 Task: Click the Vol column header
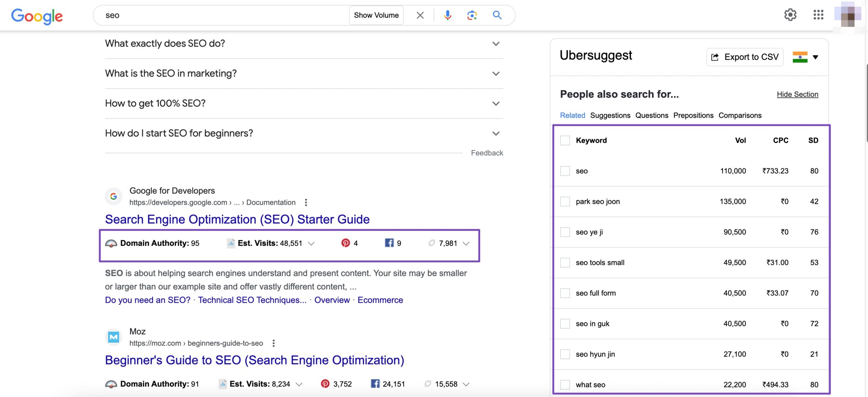(x=740, y=140)
